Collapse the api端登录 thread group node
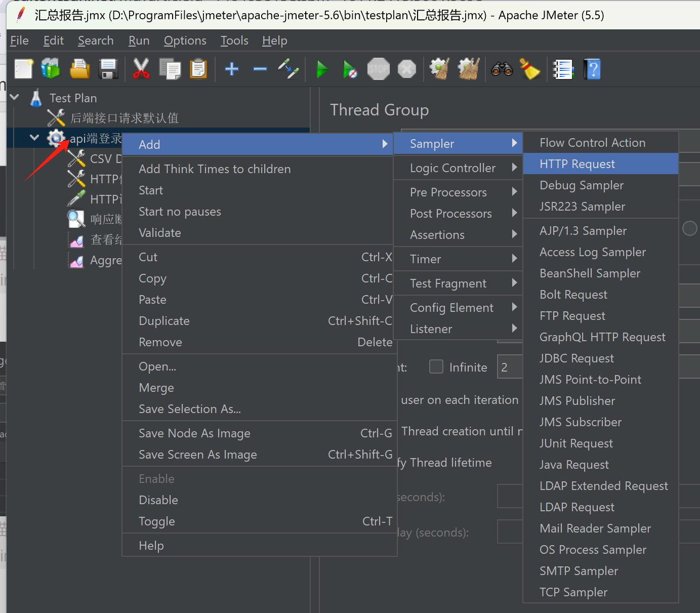700x613 pixels. [x=34, y=137]
